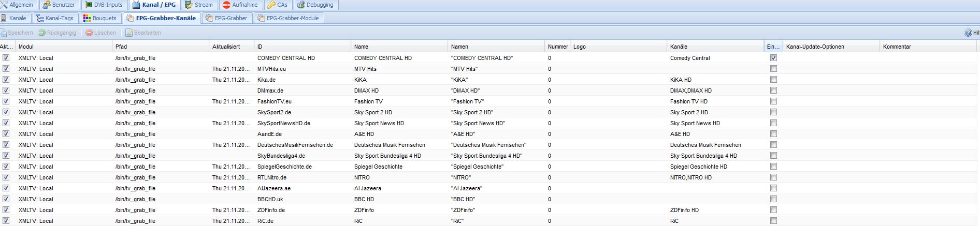This screenshot has width=980, height=226.
Task: Click the A&E HD Name cell
Action: pyautogui.click(x=399, y=134)
